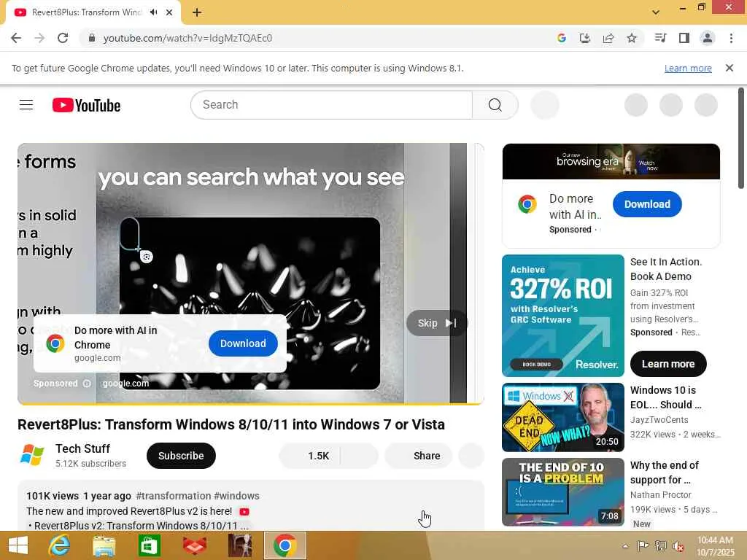The height and width of the screenshot is (560, 747).
Task: Expand the tab search chevron
Action: [x=656, y=12]
